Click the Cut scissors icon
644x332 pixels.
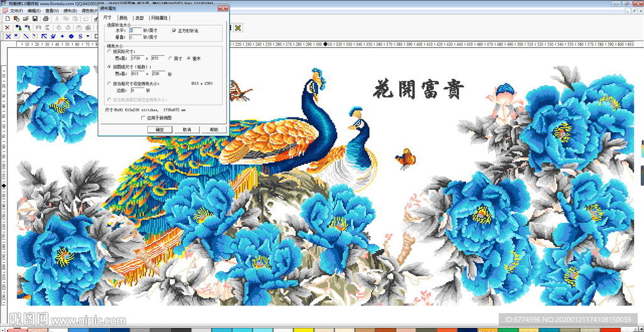click(x=57, y=18)
